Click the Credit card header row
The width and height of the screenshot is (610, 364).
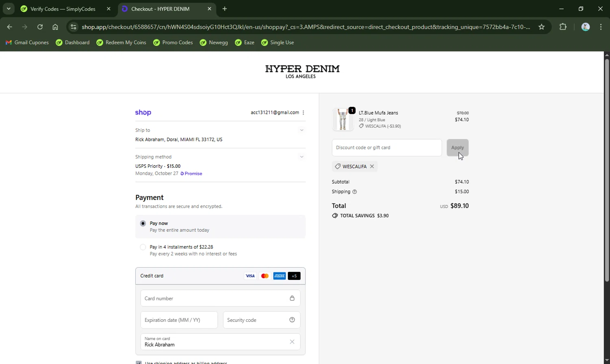220,276
